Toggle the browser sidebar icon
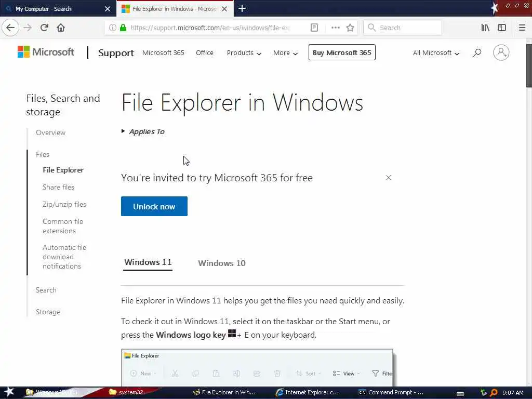The width and height of the screenshot is (532, 399). pos(502,28)
